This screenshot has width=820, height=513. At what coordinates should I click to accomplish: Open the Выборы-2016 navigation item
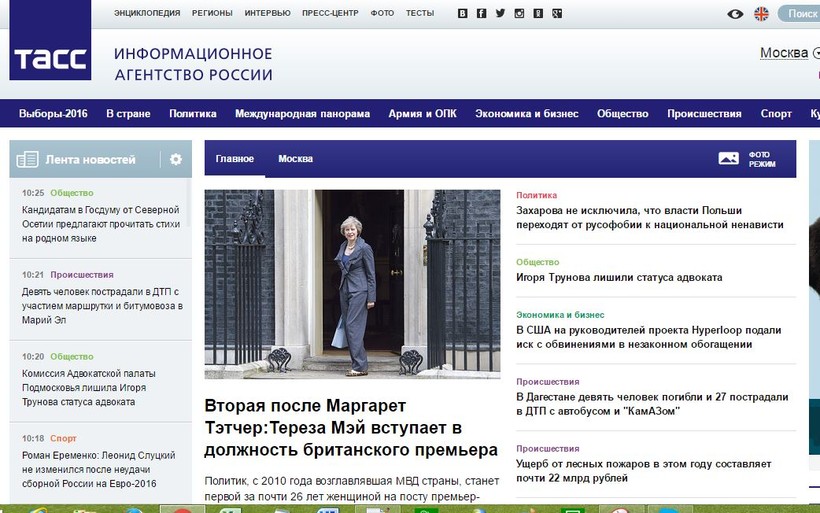(53, 114)
